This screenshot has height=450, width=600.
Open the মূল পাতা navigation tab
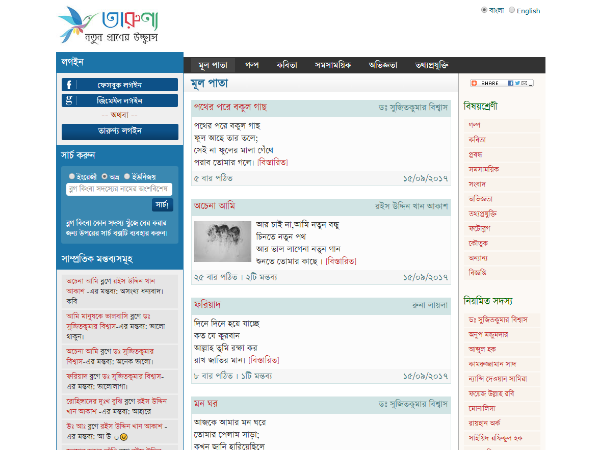coord(213,65)
